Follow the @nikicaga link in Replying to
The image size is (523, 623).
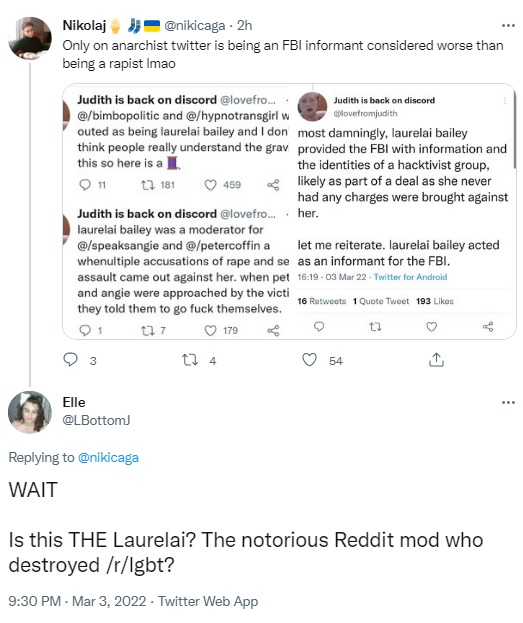pos(108,458)
